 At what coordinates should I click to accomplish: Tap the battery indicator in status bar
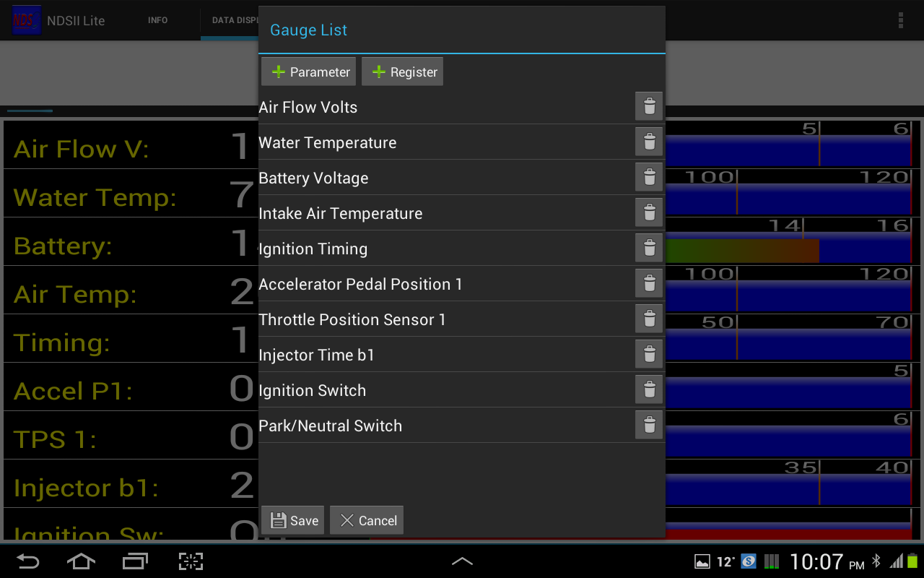point(913,561)
